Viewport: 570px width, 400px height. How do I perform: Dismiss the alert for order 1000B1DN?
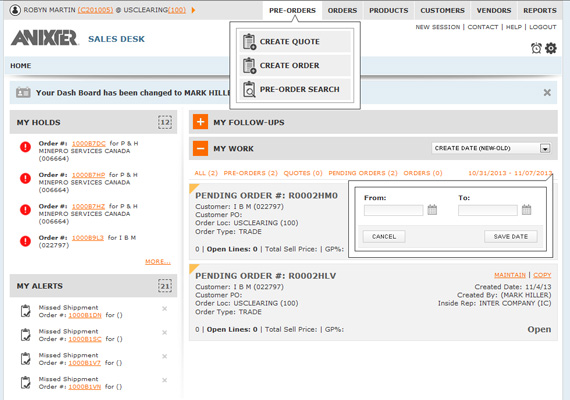[164, 309]
